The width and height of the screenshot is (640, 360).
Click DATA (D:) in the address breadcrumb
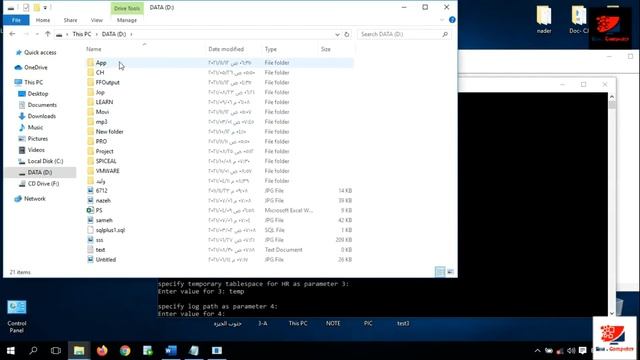coord(114,34)
